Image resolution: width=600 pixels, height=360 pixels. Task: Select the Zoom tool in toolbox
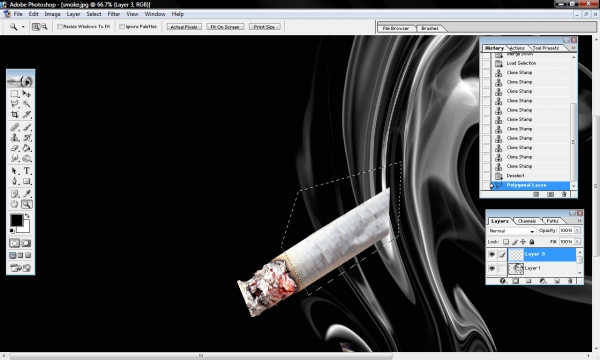click(x=26, y=204)
